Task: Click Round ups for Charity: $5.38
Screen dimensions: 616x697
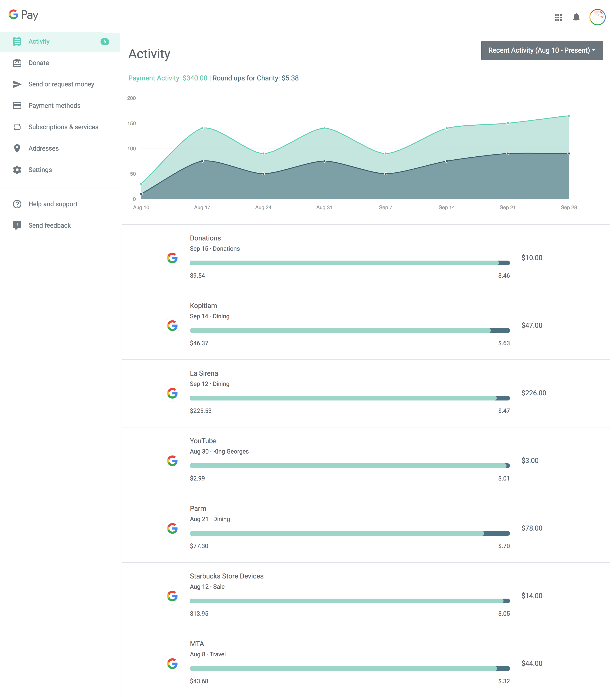Action: 255,78
